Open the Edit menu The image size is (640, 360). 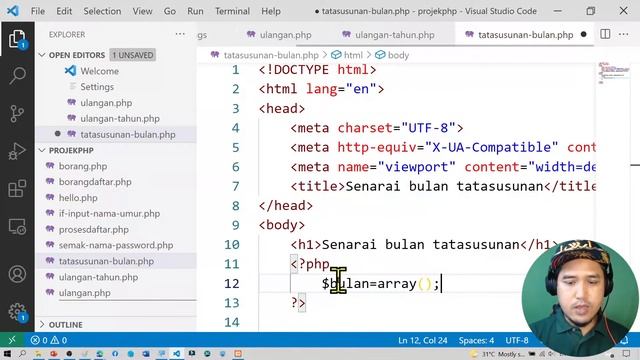point(64,11)
